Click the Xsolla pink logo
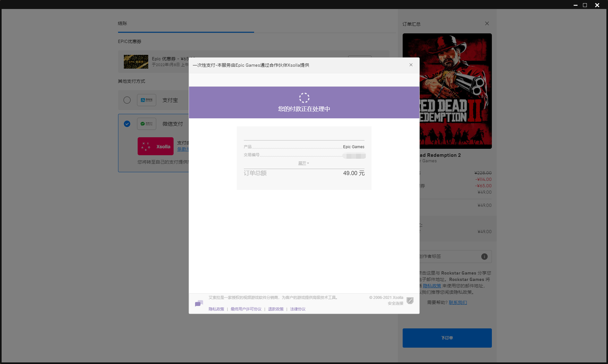 156,146
